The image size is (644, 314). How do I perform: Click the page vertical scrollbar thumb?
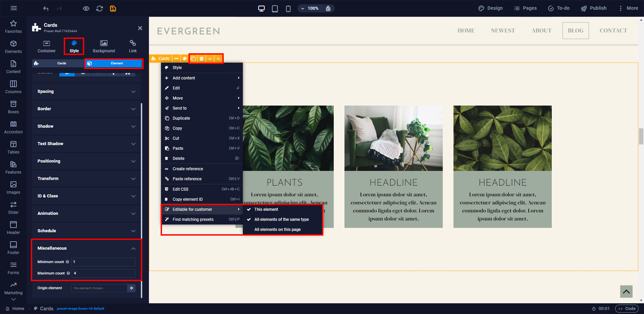coord(641,136)
